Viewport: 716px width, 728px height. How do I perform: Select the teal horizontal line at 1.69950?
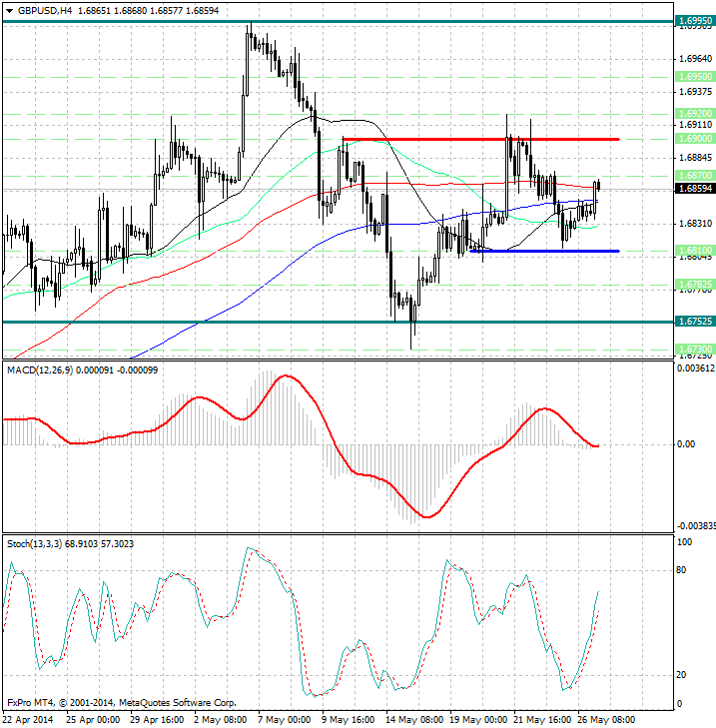click(339, 21)
